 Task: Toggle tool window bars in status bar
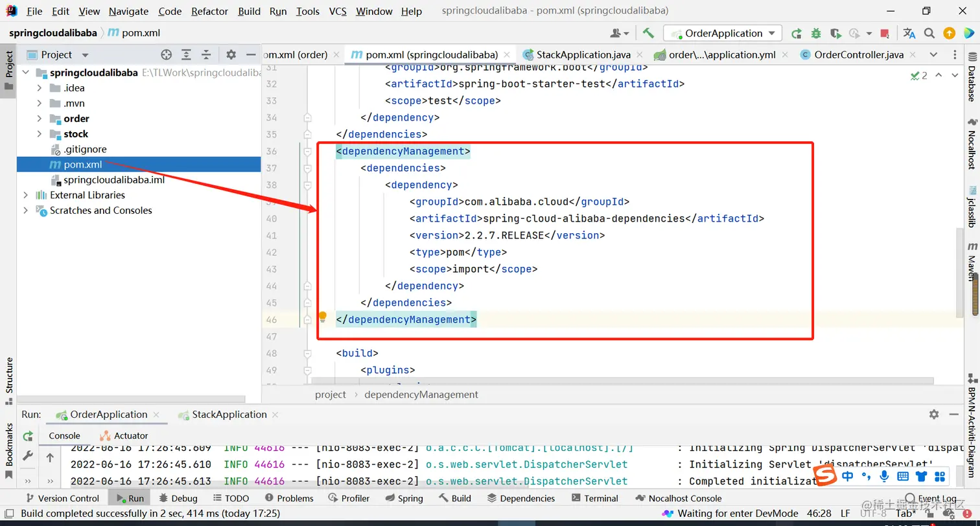click(x=9, y=514)
